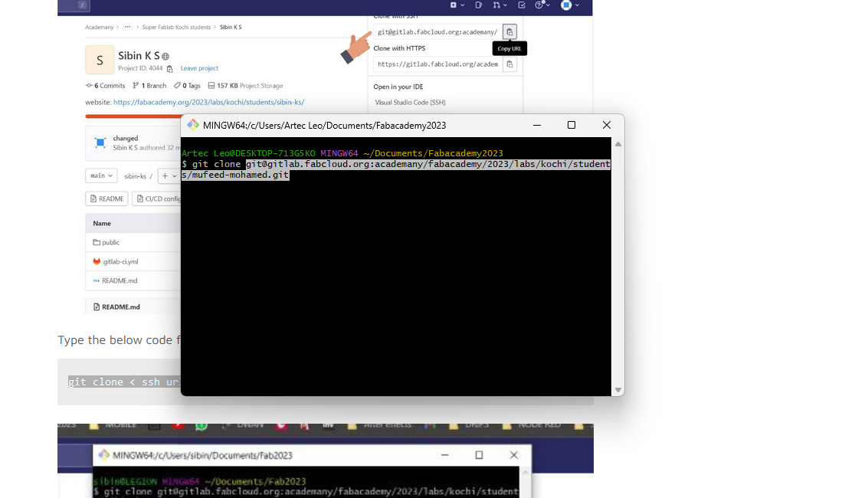
Task: Open 157 KB Project Storage
Action: point(245,86)
